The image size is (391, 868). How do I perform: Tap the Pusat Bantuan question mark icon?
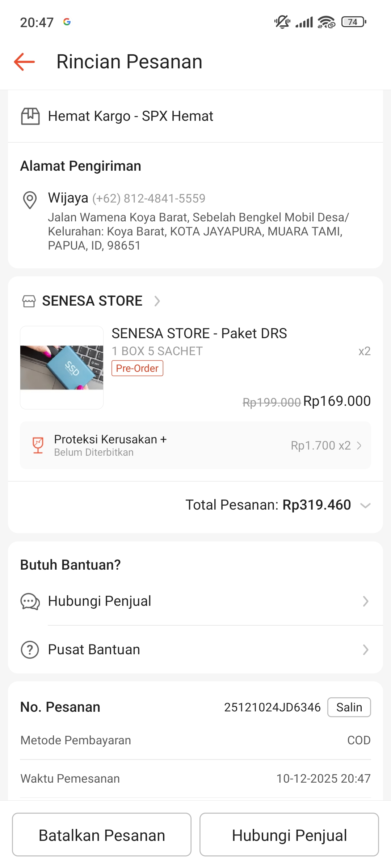30,650
